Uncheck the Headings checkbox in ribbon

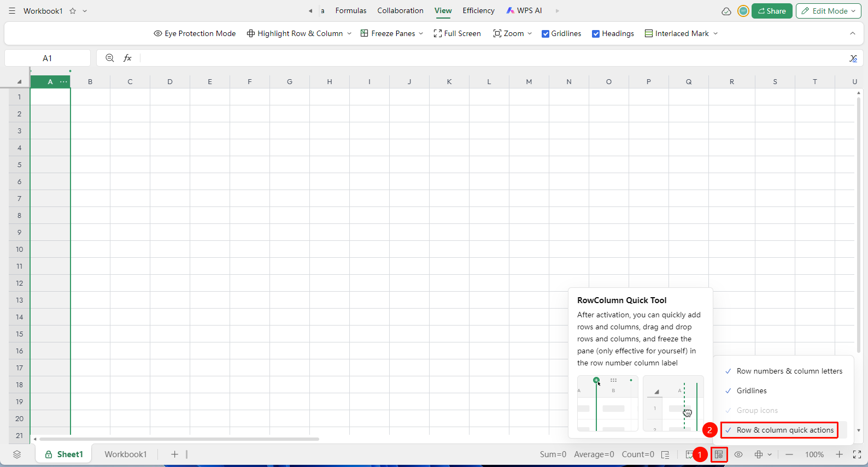(x=596, y=34)
